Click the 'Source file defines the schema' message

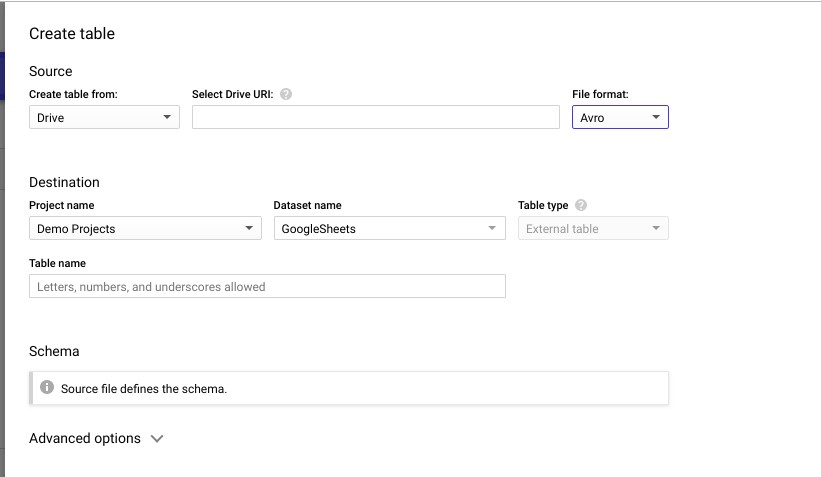144,389
